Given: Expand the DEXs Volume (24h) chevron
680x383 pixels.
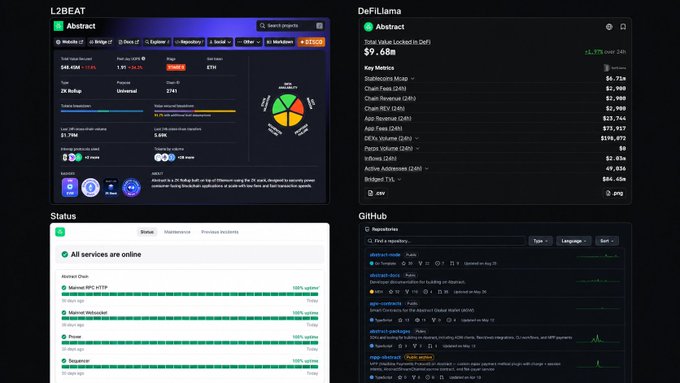Looking at the screenshot, I should 417,139.
